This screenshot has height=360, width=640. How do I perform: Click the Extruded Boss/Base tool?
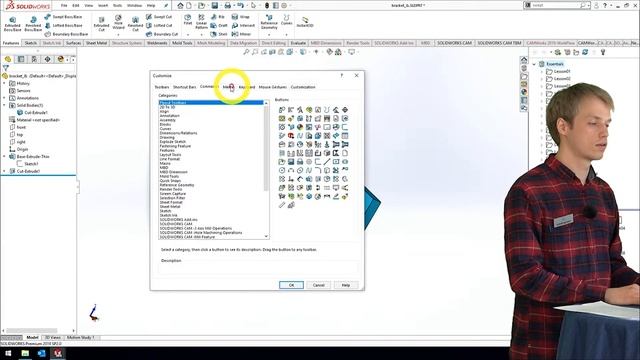click(x=12, y=24)
